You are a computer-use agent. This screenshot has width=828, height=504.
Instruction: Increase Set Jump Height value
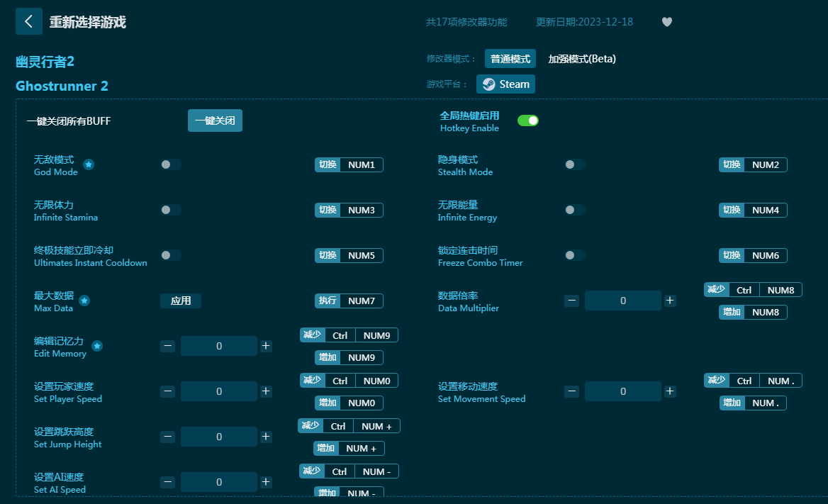[266, 437]
